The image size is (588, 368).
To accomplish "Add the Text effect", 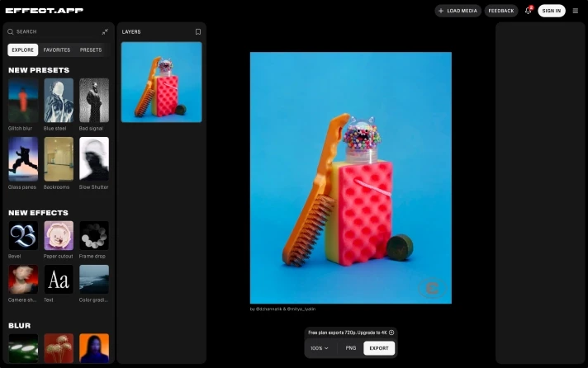I will click(59, 279).
